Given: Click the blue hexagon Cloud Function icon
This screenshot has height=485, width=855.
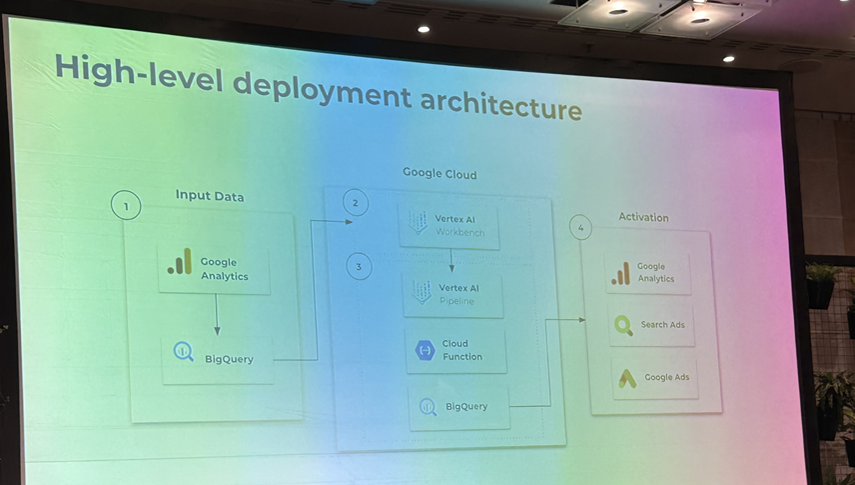Looking at the screenshot, I should click(x=425, y=350).
